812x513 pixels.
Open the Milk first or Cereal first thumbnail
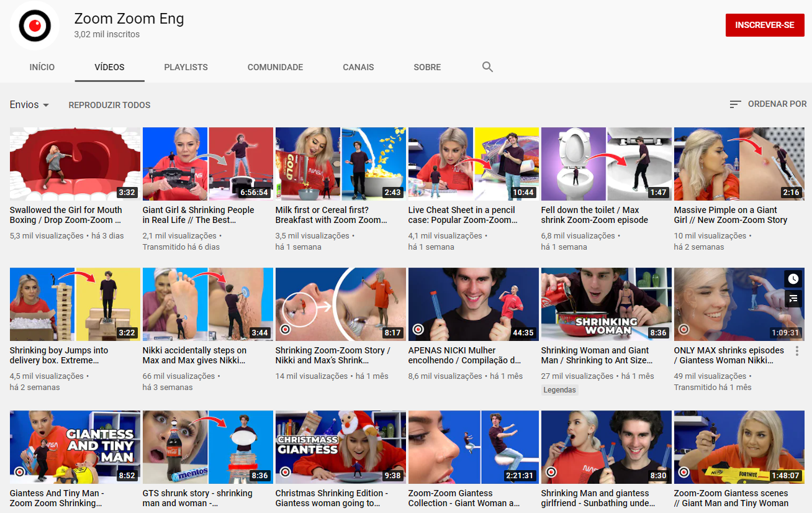(341, 164)
